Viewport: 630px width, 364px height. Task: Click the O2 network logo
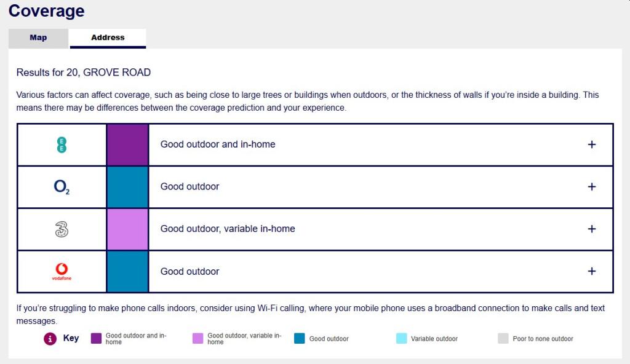click(62, 187)
